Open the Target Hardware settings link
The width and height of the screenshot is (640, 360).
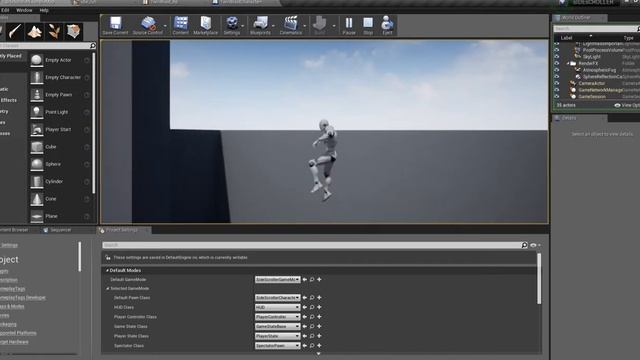click(x=14, y=342)
